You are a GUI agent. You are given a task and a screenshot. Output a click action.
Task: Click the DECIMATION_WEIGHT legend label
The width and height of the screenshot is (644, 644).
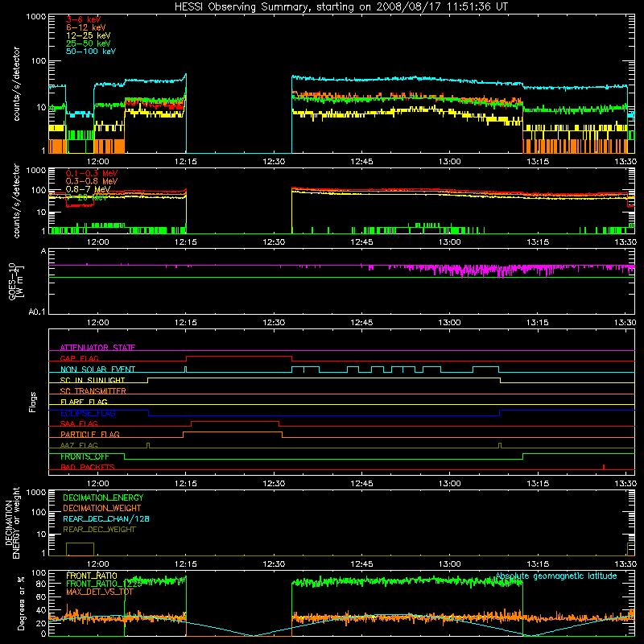point(102,508)
